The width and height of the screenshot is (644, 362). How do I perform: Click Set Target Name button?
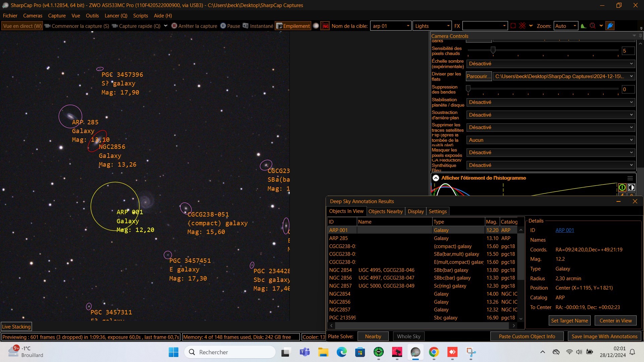tap(570, 320)
